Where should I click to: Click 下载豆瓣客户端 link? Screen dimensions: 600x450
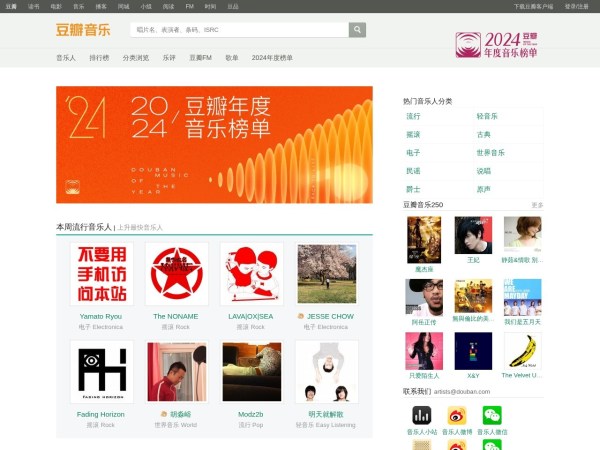(x=533, y=7)
